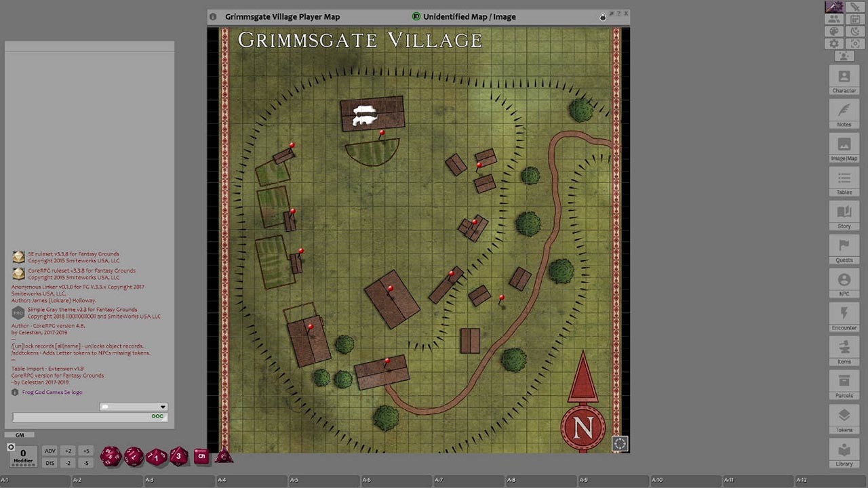The height and width of the screenshot is (488, 868).
Task: Open the Character sidebar panel
Action: (x=844, y=80)
